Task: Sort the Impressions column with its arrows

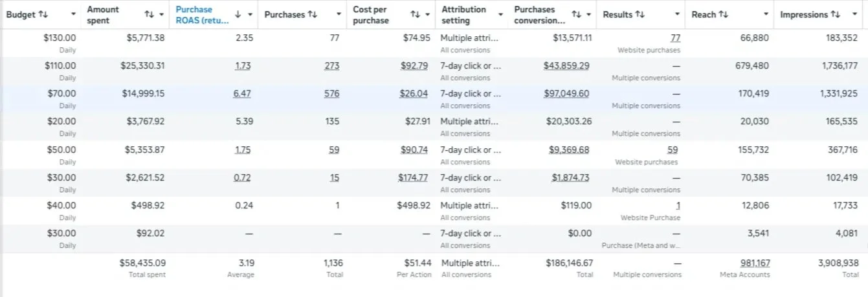Action: (x=836, y=14)
